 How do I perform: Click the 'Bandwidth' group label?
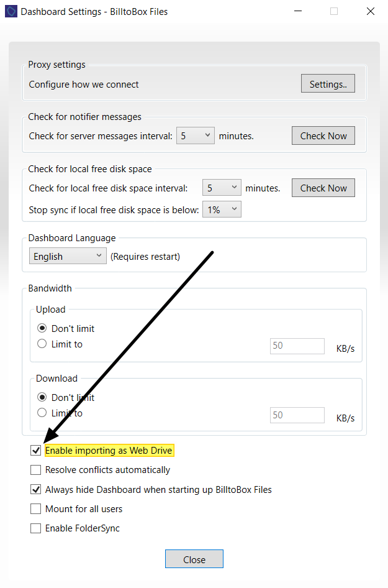coord(50,288)
